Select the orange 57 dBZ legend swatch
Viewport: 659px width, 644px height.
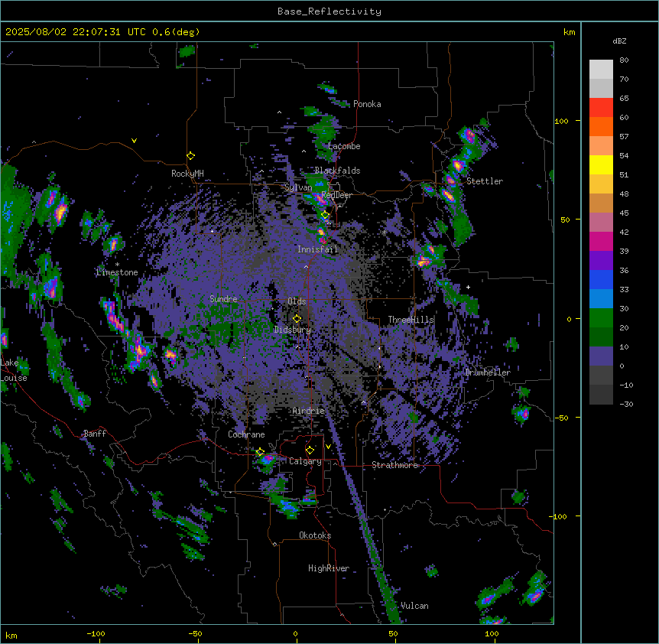pyautogui.click(x=601, y=126)
